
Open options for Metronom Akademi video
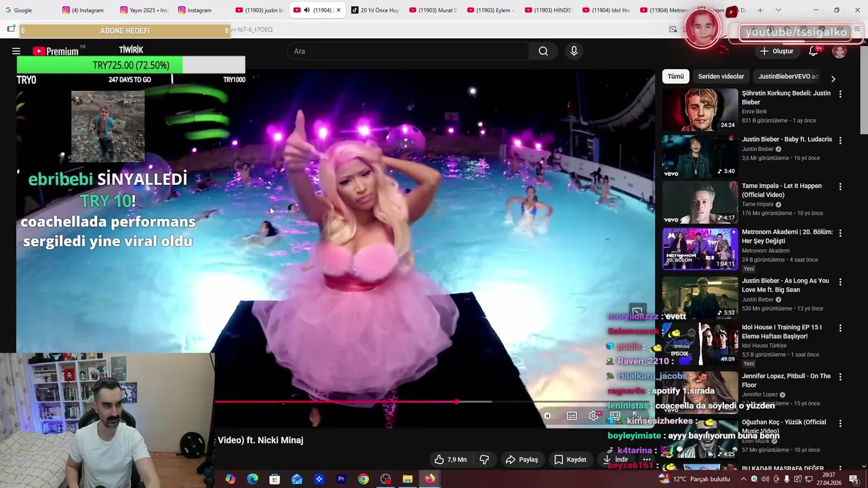click(840, 232)
